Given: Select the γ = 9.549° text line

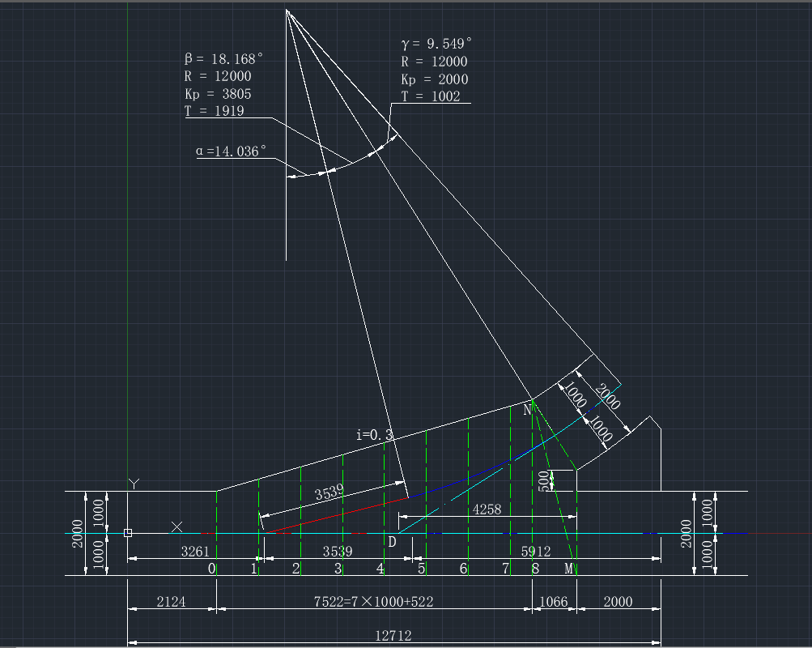Looking at the screenshot, I should (436, 44).
